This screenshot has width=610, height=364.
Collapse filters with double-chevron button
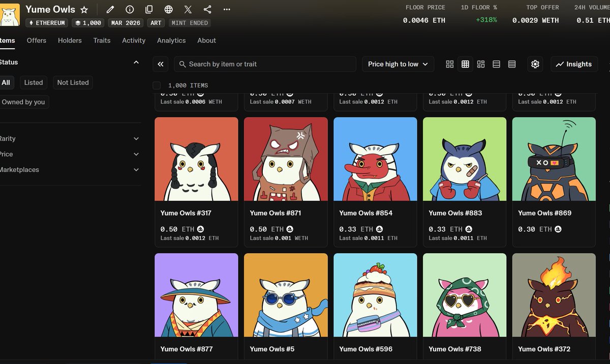pyautogui.click(x=161, y=64)
